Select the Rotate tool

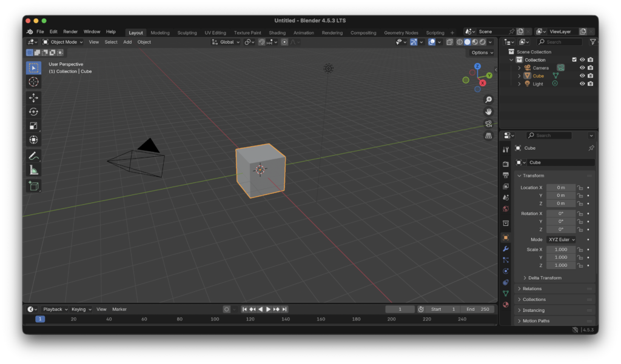(34, 112)
